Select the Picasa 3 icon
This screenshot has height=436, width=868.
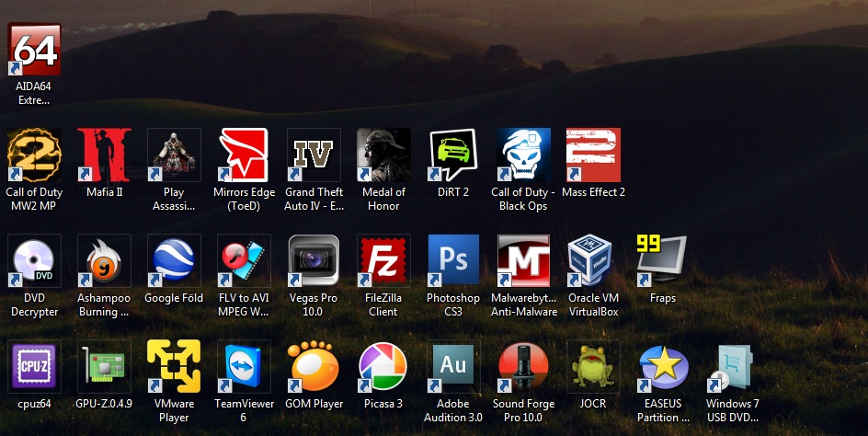point(383,366)
